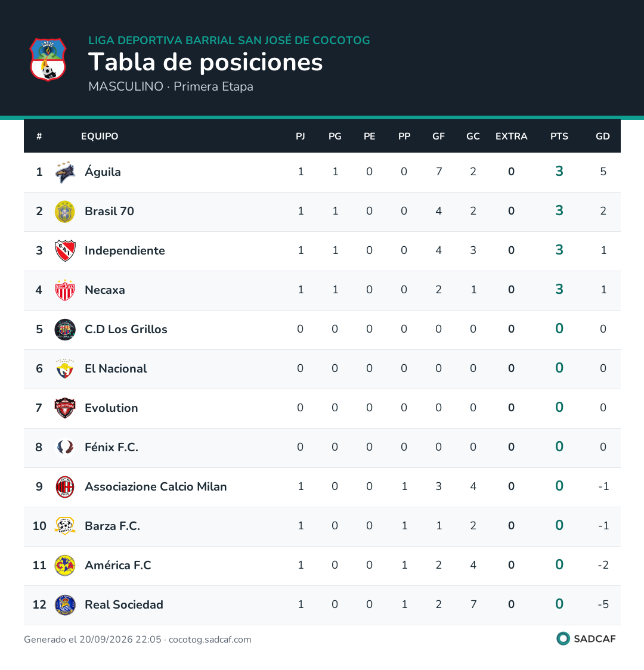
Task: Click Águila's points value of 3
Action: click(559, 171)
